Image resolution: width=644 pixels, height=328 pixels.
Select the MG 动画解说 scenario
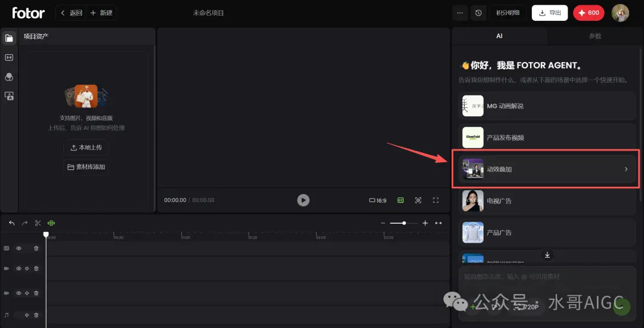(x=547, y=106)
